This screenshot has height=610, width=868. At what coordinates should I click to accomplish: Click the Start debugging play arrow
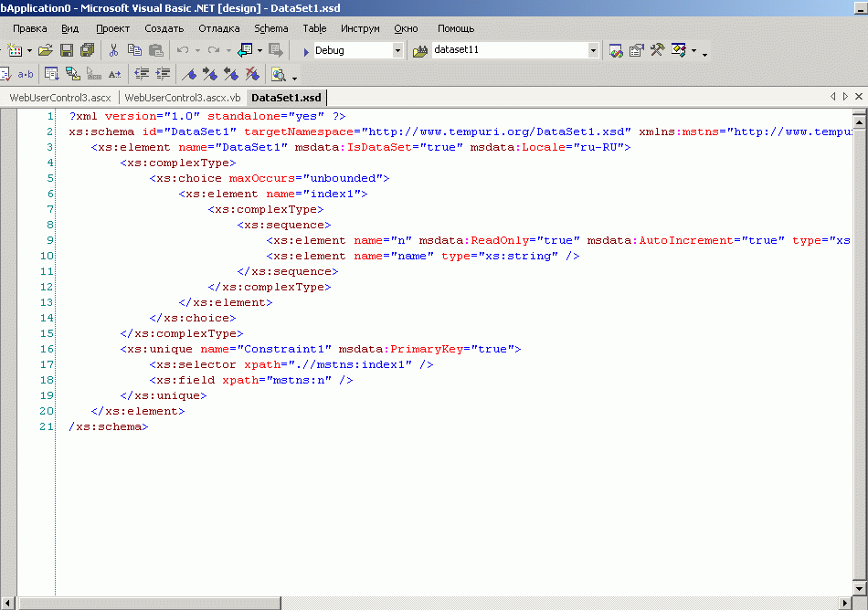coord(305,51)
